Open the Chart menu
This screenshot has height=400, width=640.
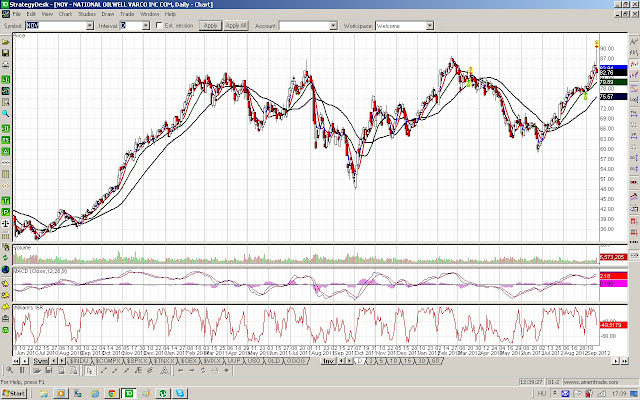[65, 14]
